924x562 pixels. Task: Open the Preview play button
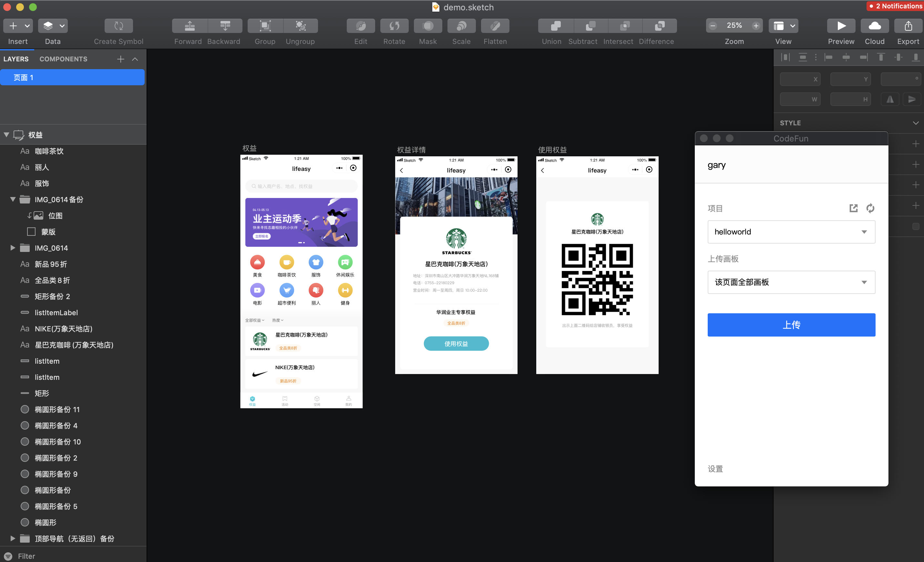click(841, 26)
